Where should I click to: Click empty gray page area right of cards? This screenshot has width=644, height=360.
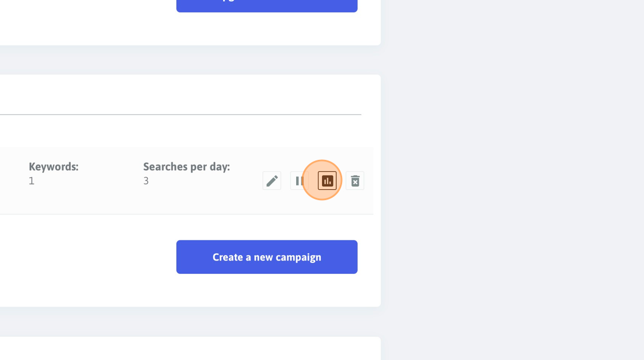point(512,180)
